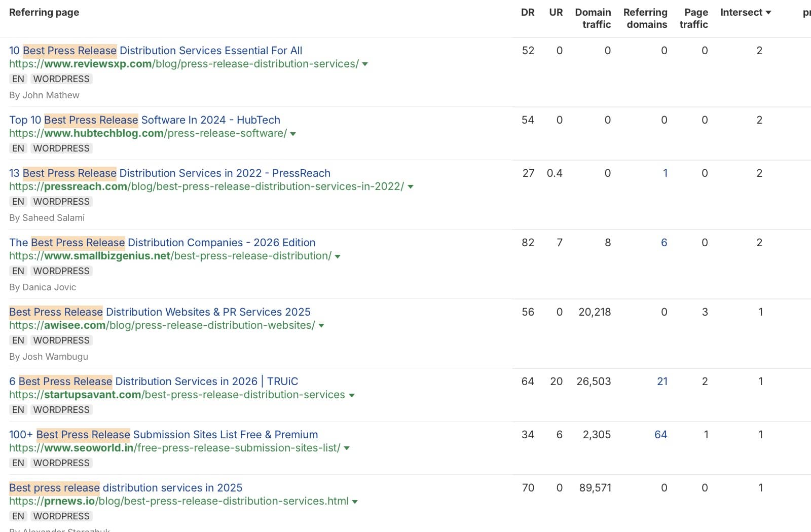
Task: Click the Domain traffic column header
Action: coord(593,18)
